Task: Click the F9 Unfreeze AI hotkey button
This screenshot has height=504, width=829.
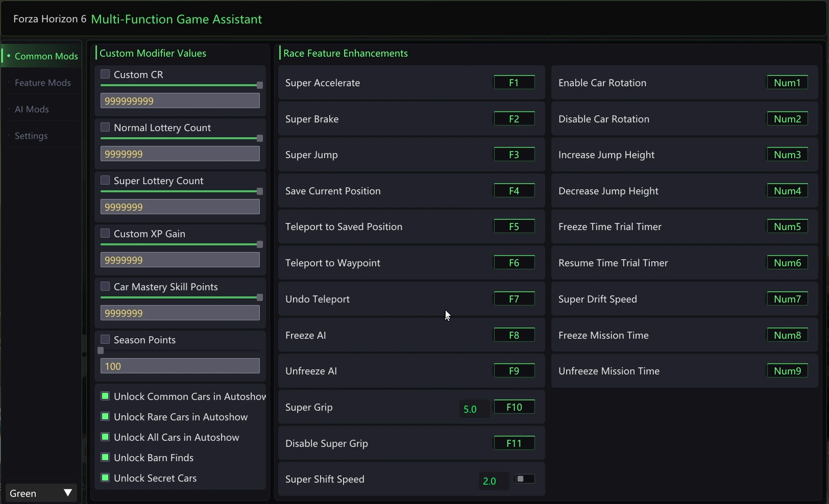Action: tap(514, 371)
